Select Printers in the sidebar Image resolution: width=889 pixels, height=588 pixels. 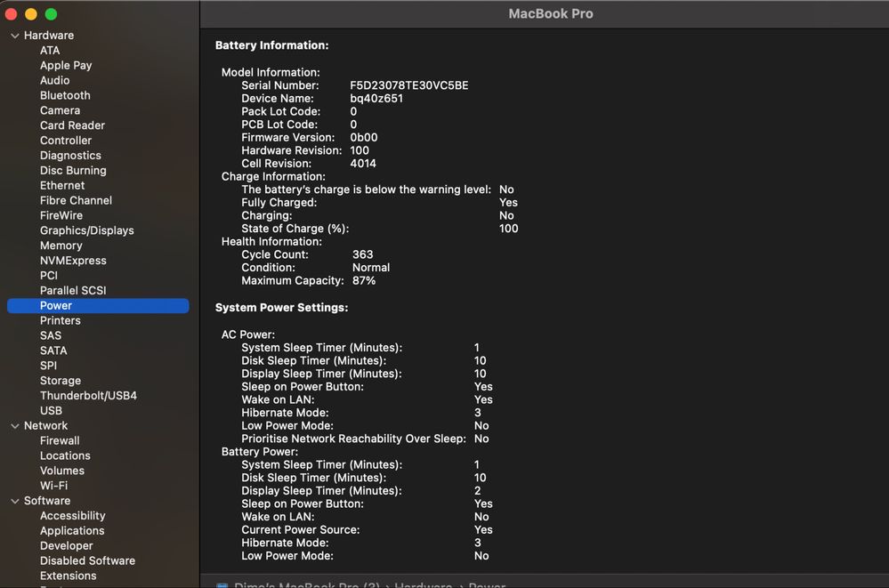coord(61,321)
